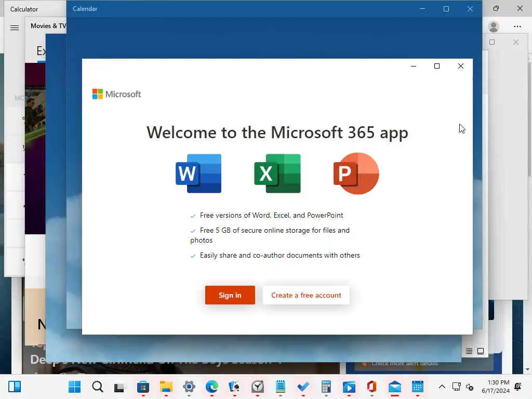Open the Widgets panel from taskbar
Screen dimensions: 532x399
point(15,387)
